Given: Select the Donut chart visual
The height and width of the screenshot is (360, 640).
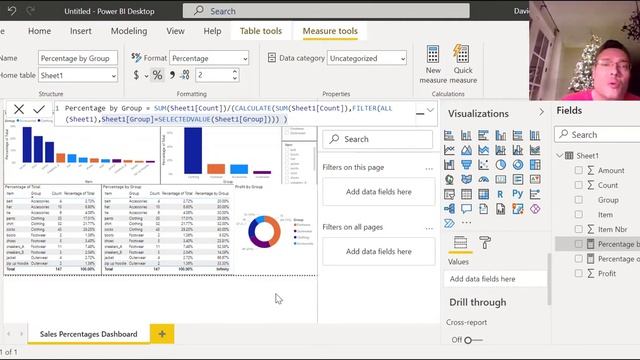Looking at the screenshot, I should point(518,164).
